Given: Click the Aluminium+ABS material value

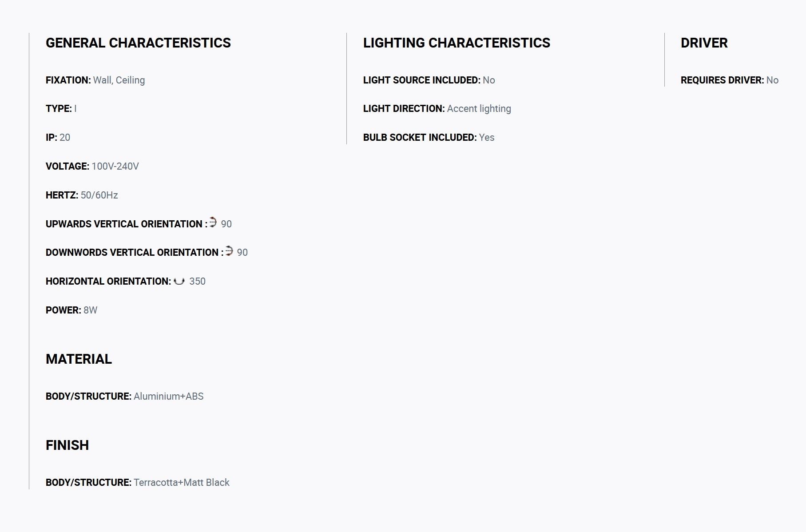Looking at the screenshot, I should pyautogui.click(x=168, y=397).
